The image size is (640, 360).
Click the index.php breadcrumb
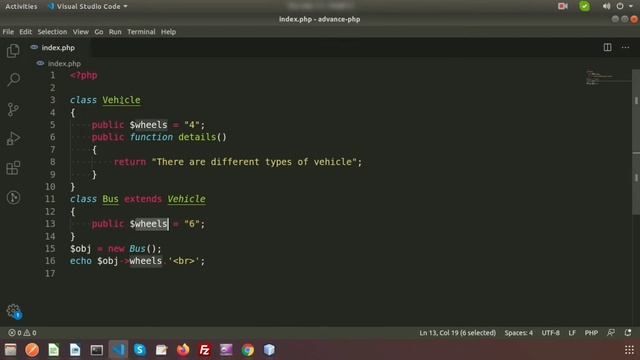[64, 63]
